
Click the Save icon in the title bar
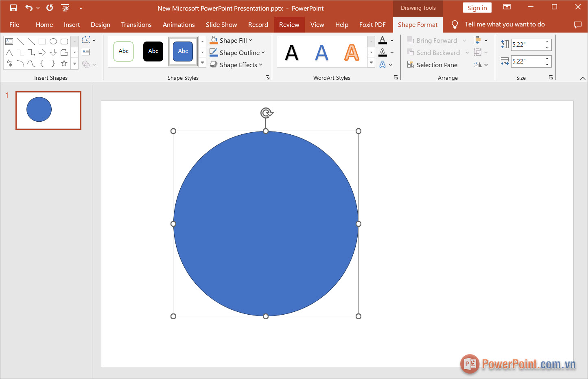[13, 8]
